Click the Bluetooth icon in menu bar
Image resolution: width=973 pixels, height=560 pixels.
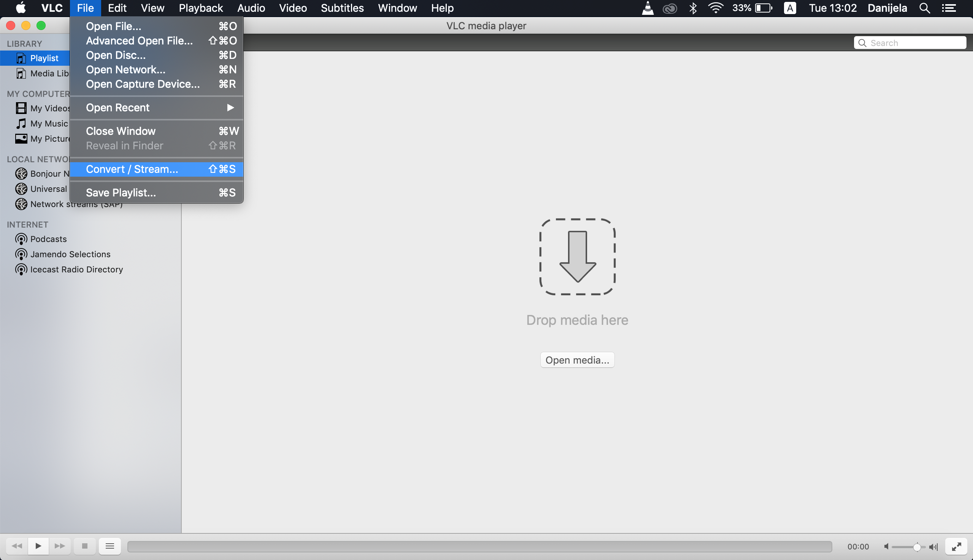(692, 8)
